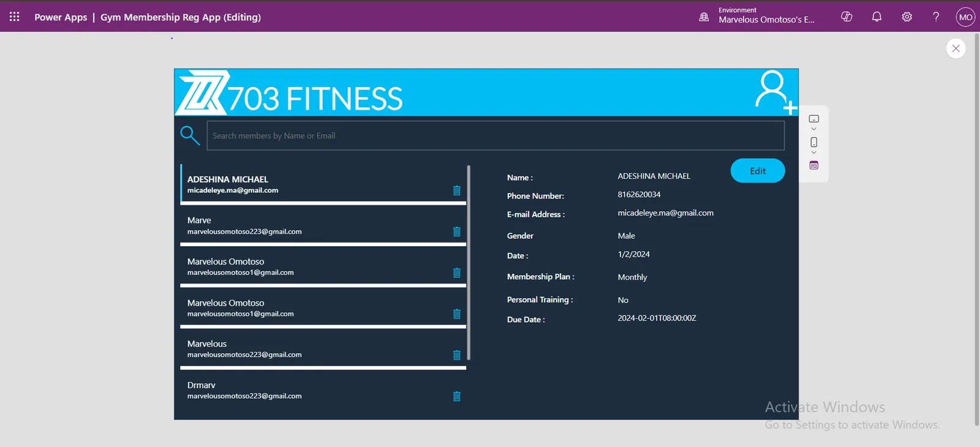980x447 pixels.
Task: Click the add new member icon
Action: 775,92
